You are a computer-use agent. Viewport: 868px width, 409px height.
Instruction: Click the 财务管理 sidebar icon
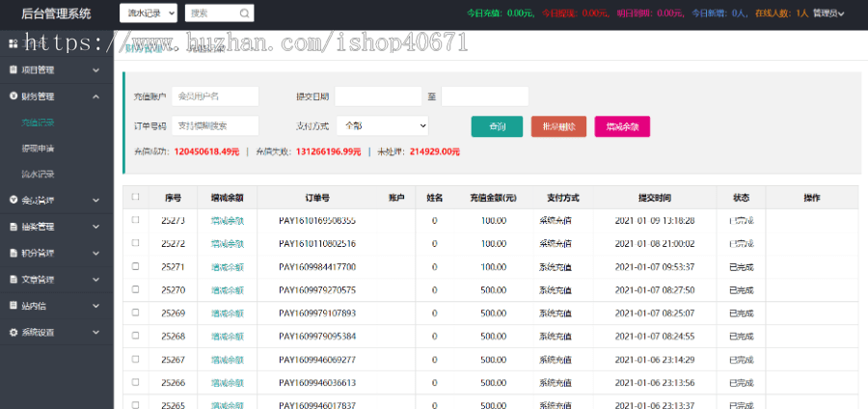13,96
